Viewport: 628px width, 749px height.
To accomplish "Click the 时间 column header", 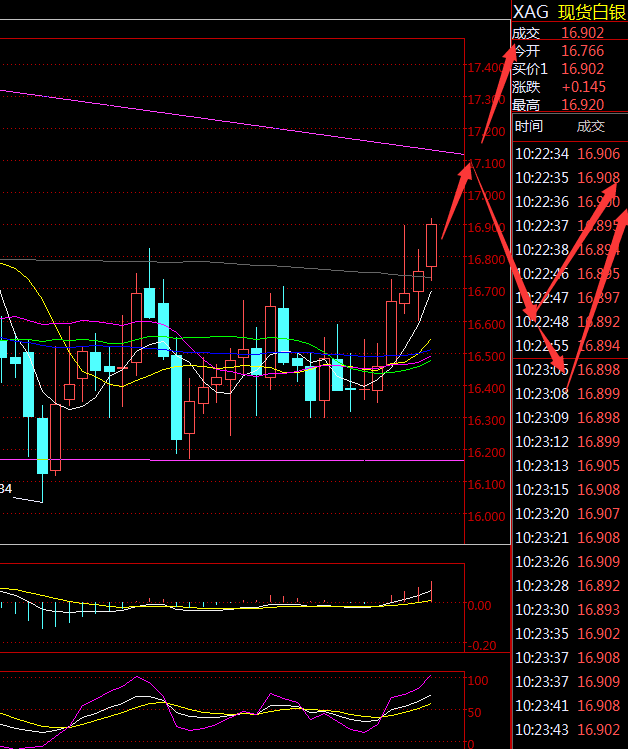I will pyautogui.click(x=529, y=127).
